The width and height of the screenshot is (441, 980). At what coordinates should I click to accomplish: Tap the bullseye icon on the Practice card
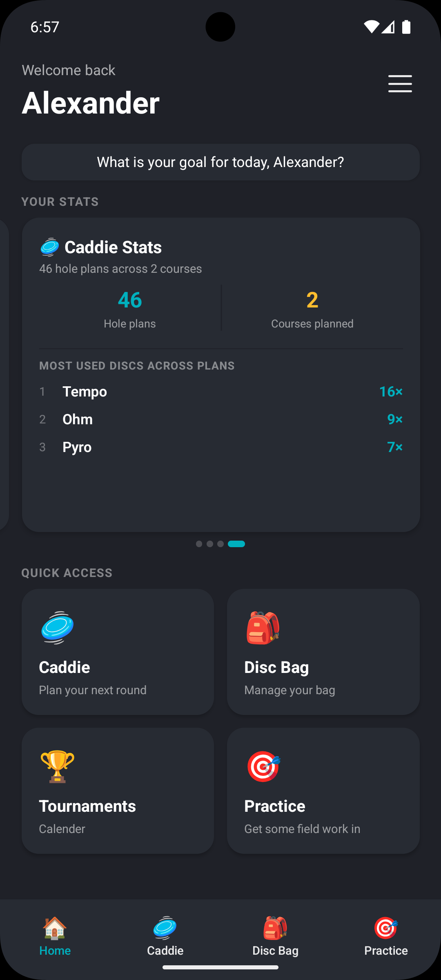263,766
